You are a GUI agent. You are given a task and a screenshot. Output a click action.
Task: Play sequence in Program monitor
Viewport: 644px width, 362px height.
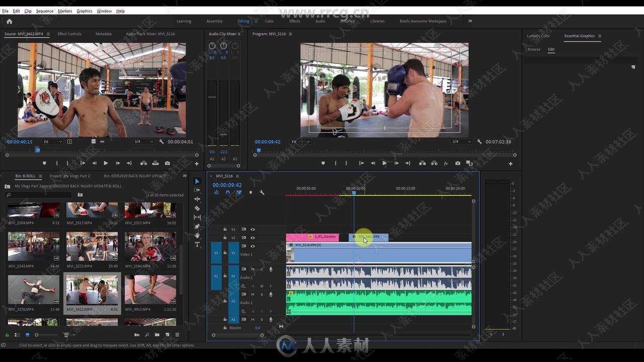(384, 163)
